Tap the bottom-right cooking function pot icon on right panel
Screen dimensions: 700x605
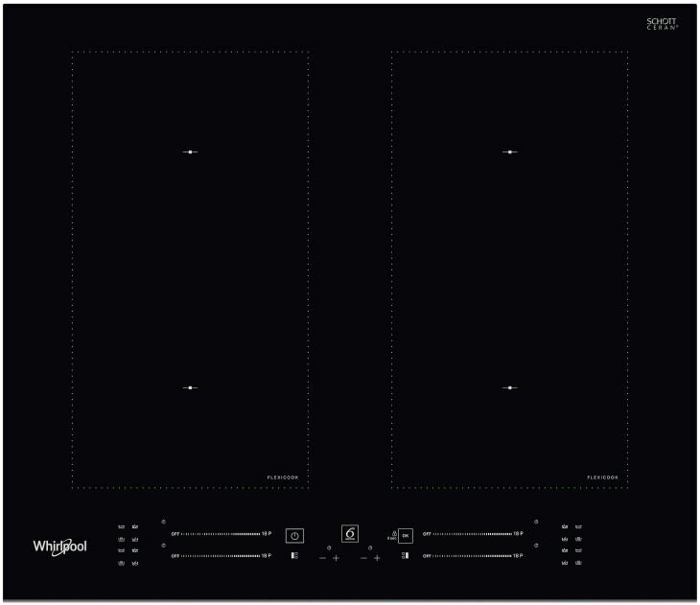pyautogui.click(x=579, y=563)
